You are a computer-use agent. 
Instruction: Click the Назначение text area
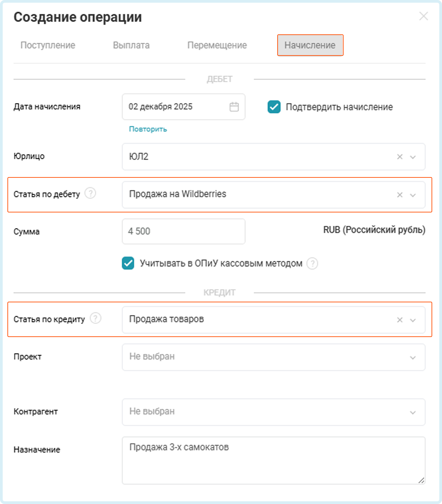[273, 460]
